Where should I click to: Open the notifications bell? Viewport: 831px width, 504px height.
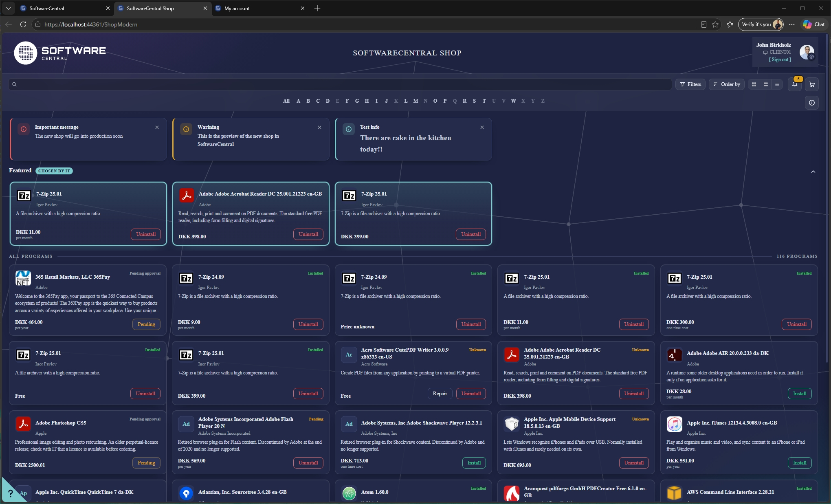click(795, 84)
